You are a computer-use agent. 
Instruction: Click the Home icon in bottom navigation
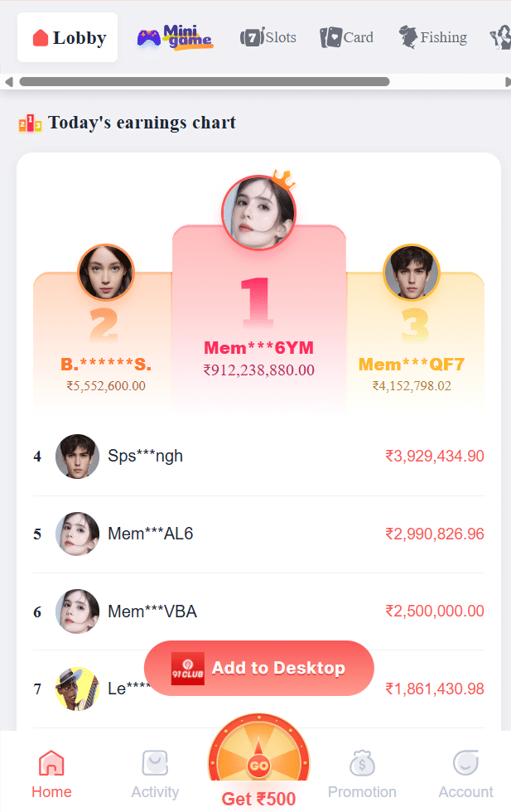(51, 763)
